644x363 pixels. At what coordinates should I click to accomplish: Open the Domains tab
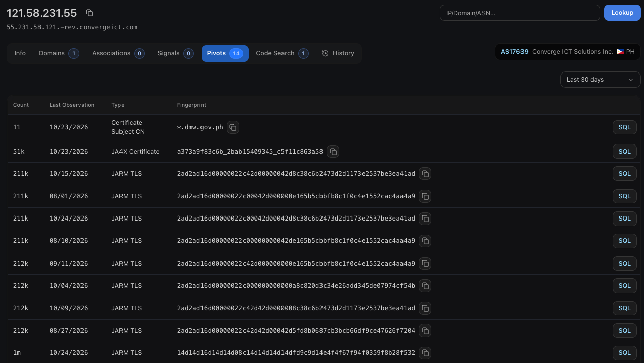59,53
